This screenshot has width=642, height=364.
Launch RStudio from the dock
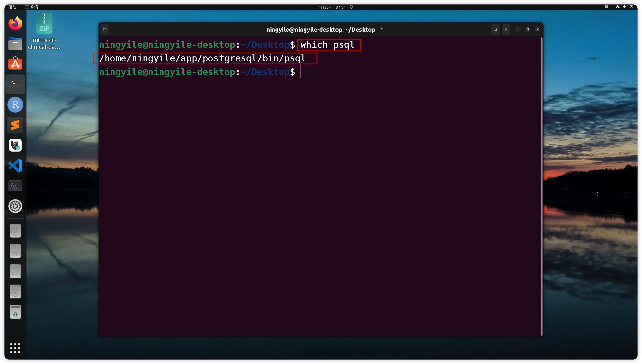click(15, 104)
